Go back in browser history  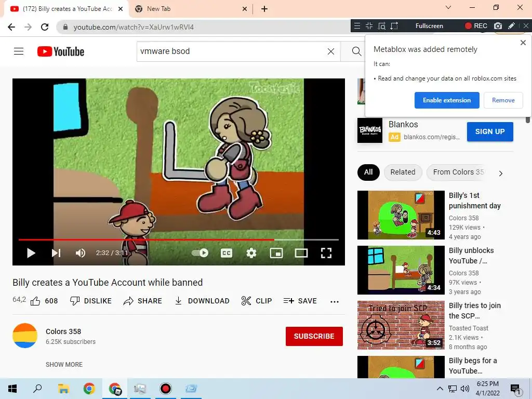click(x=11, y=27)
